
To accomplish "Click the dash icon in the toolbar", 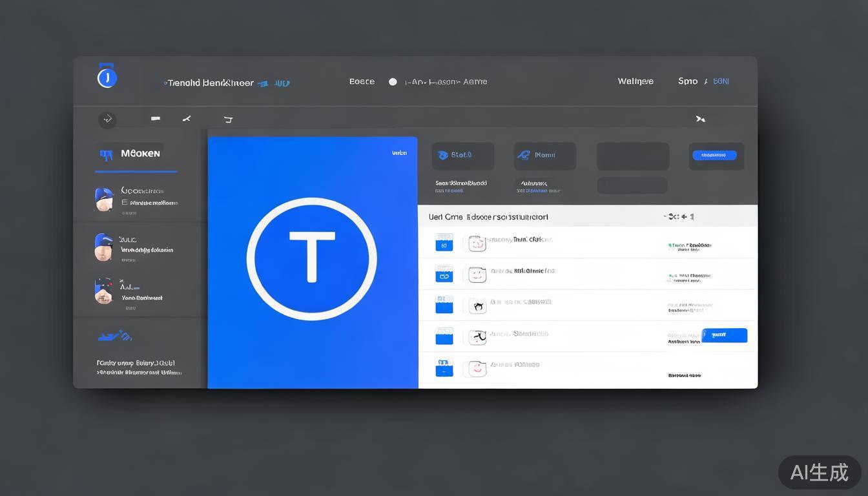I will click(156, 119).
